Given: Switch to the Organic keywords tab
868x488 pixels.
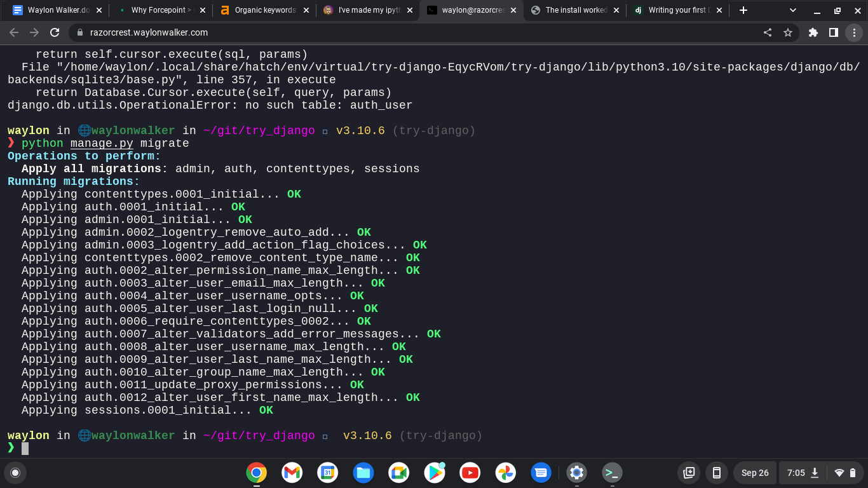Looking at the screenshot, I should (x=262, y=10).
